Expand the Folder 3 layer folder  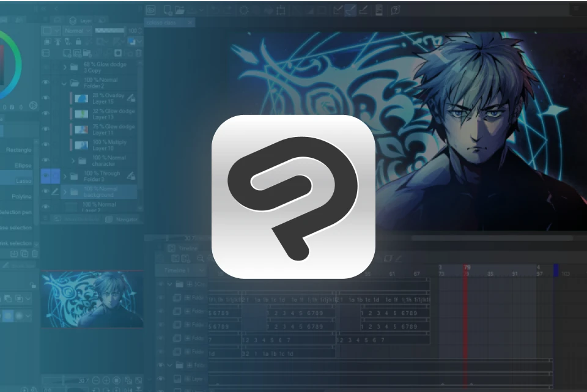pyautogui.click(x=65, y=176)
